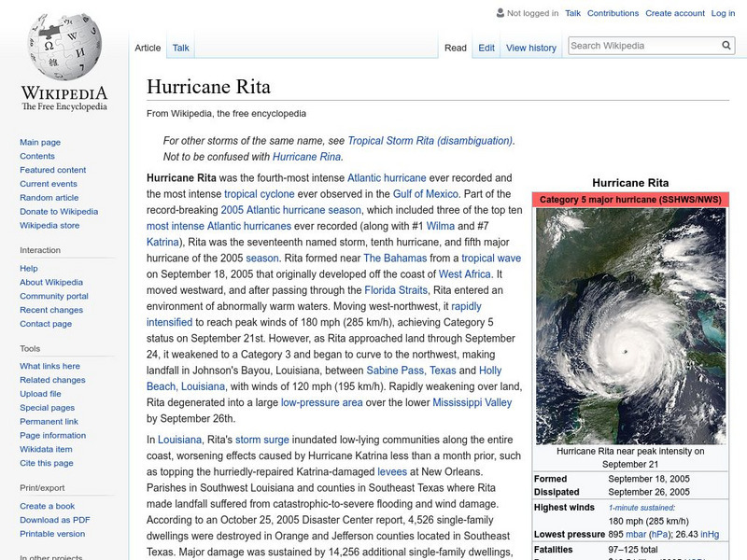Click the Contributions link in top bar
The image size is (747, 560).
pos(613,13)
